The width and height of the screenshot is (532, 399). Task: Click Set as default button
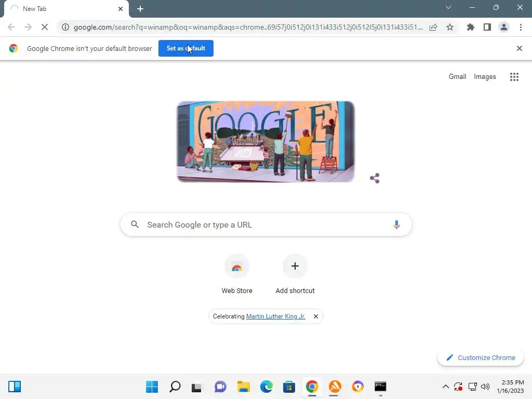(186, 48)
